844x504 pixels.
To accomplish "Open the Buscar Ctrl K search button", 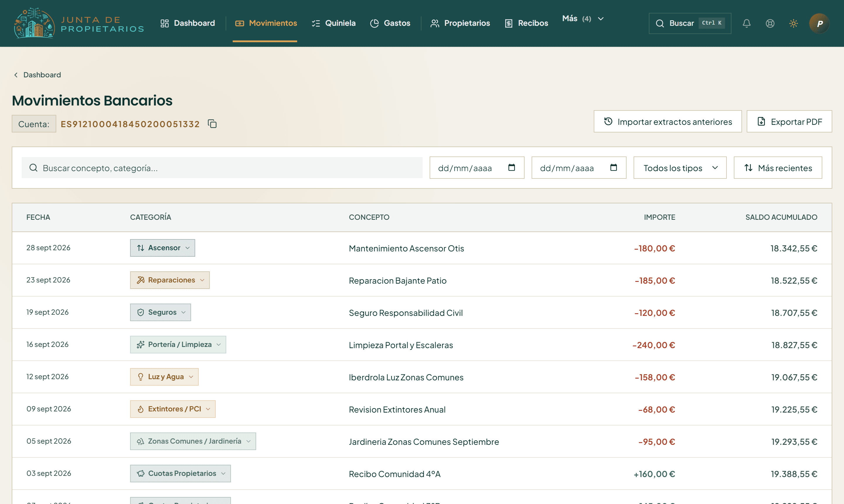I will [x=690, y=23].
